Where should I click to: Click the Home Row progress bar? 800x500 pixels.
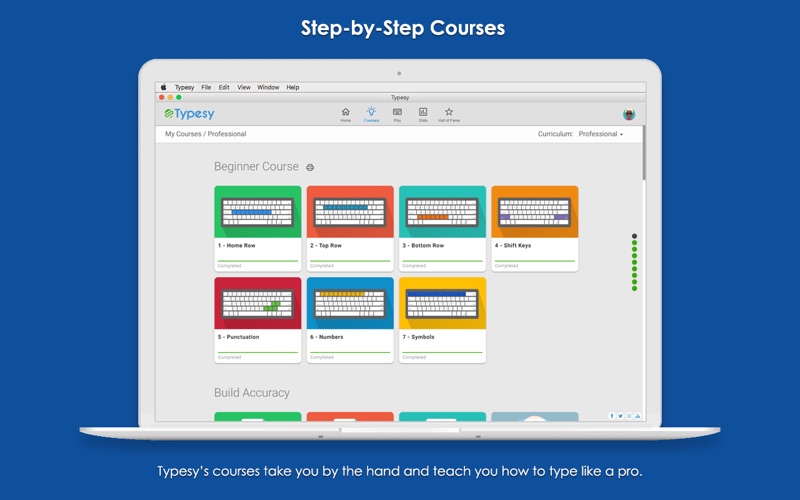[258, 261]
